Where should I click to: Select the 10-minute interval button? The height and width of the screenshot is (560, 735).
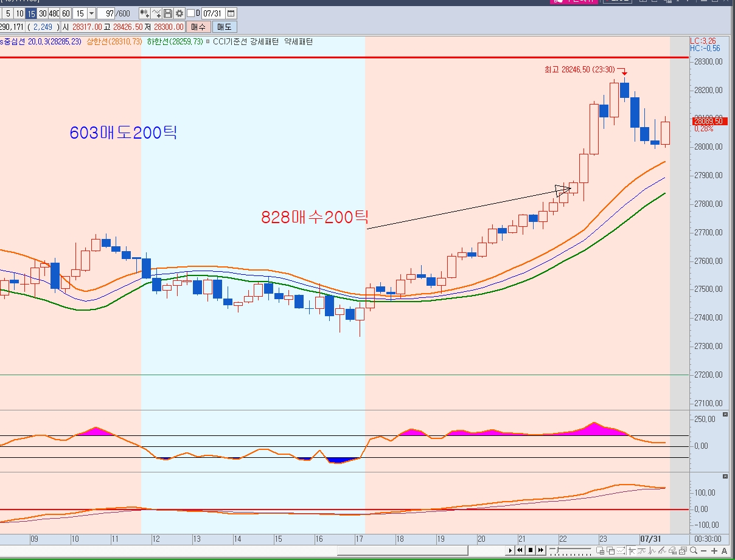tap(19, 13)
